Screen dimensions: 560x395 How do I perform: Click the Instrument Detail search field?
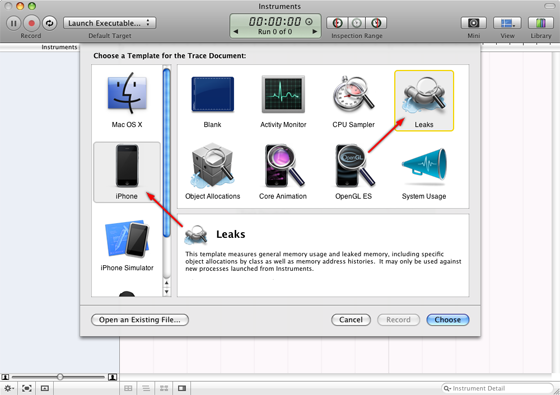pyautogui.click(x=497, y=388)
